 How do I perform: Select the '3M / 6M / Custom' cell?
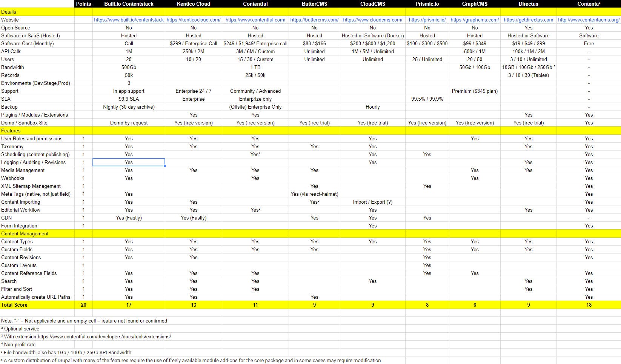pos(255,51)
